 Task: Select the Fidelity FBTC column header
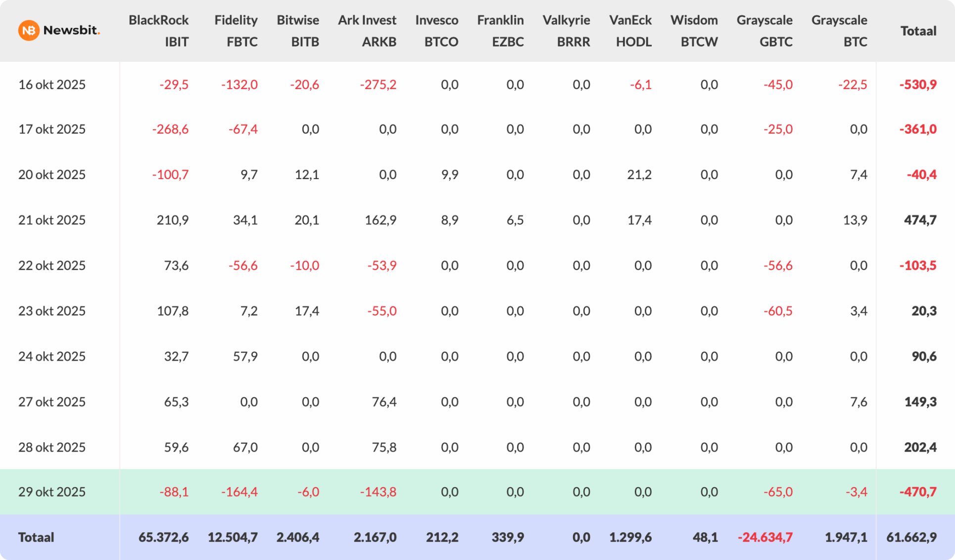click(236, 31)
